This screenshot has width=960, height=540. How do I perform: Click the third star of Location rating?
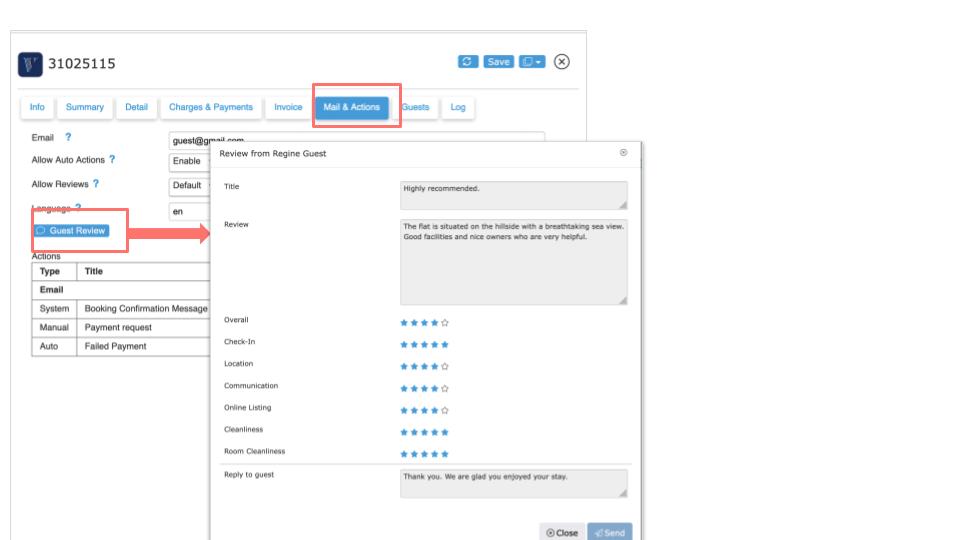424,367
